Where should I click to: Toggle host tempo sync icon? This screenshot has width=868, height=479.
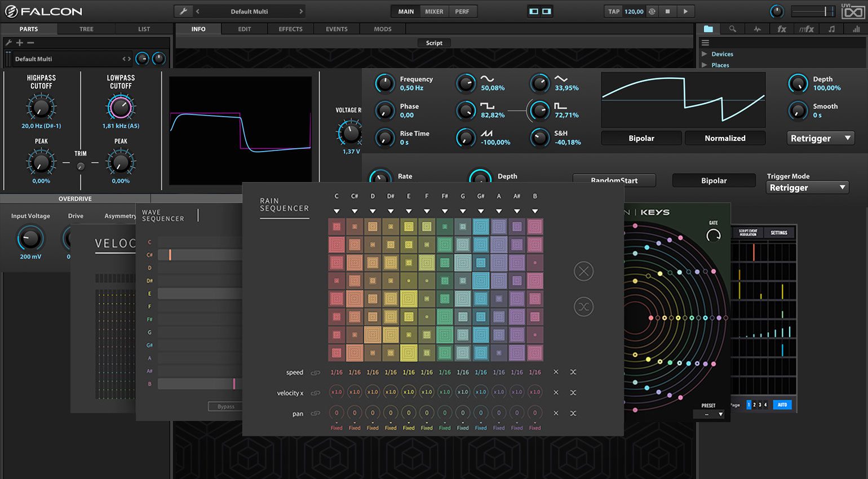coord(652,11)
